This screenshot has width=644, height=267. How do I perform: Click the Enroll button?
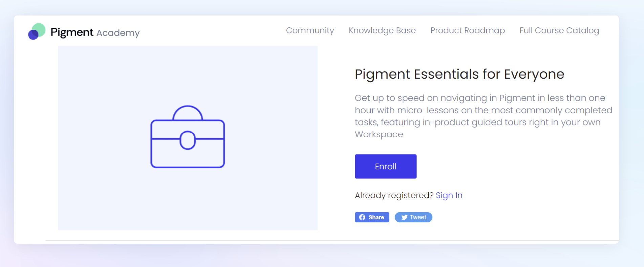(386, 166)
